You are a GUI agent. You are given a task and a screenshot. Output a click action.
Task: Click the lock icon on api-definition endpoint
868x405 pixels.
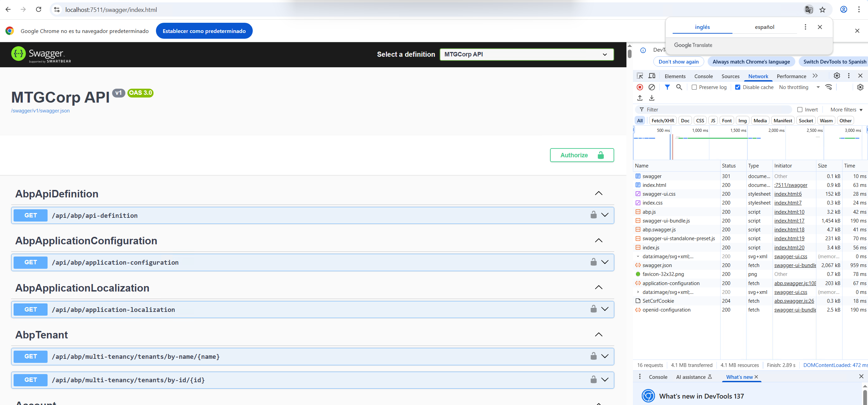tap(594, 215)
